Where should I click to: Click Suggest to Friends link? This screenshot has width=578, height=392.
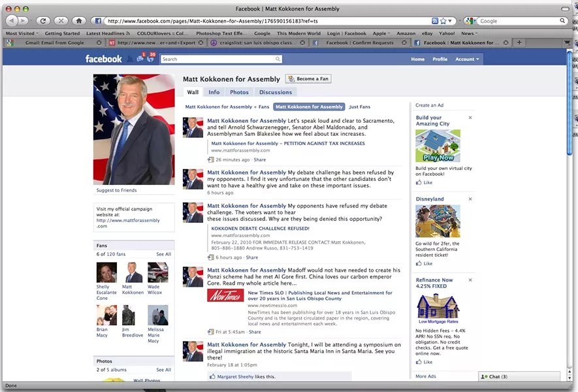tap(116, 190)
